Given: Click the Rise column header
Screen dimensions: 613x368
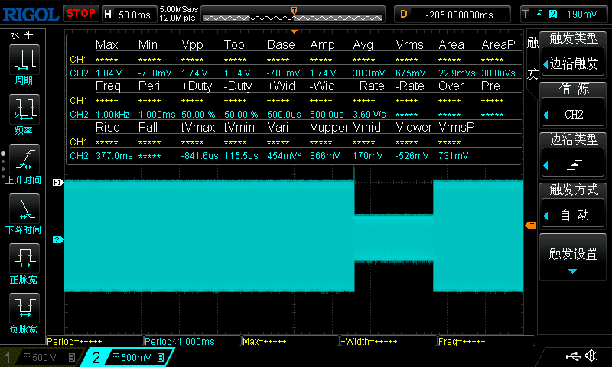Looking at the screenshot, I should point(107,127).
